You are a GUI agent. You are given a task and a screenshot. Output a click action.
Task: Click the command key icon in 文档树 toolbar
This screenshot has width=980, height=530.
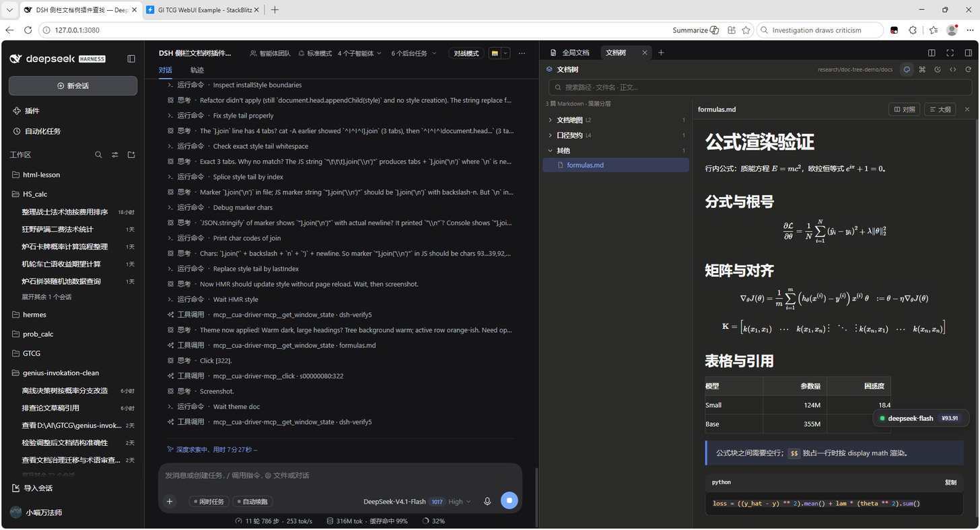tap(922, 69)
